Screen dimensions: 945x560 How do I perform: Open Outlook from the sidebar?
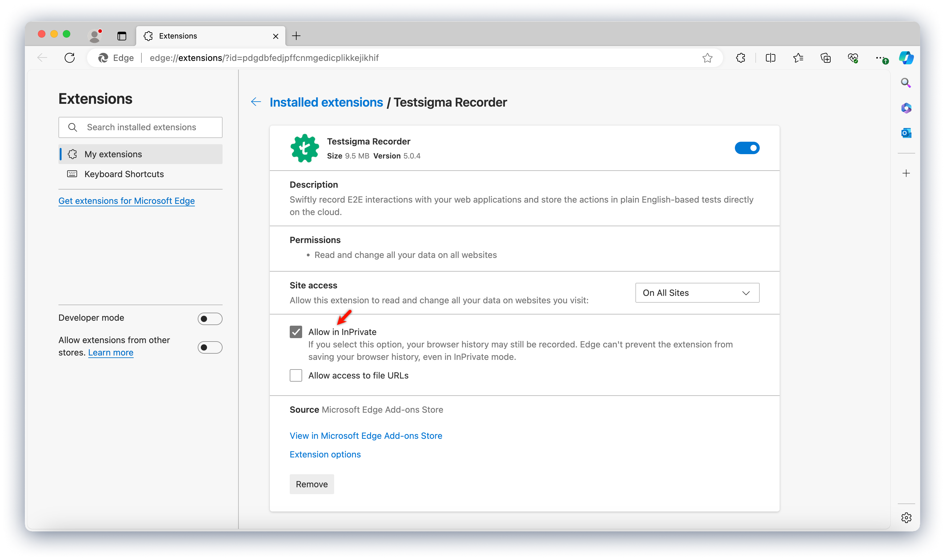point(906,132)
